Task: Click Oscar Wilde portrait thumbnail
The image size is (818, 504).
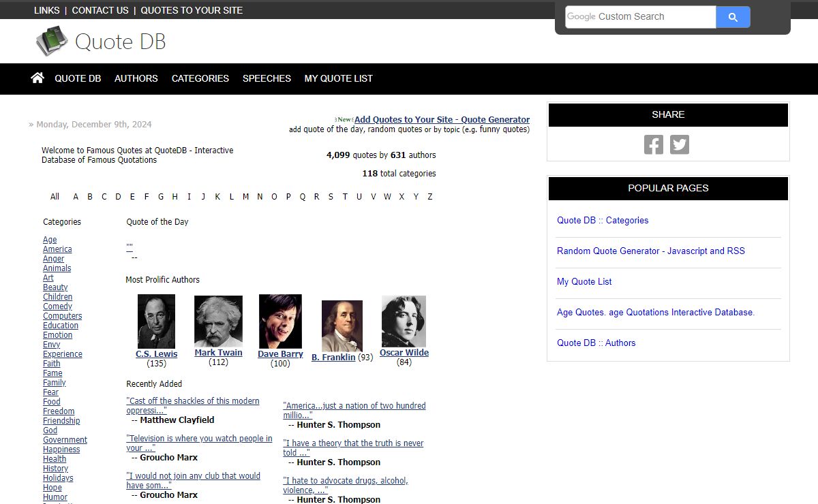Action: 404,321
